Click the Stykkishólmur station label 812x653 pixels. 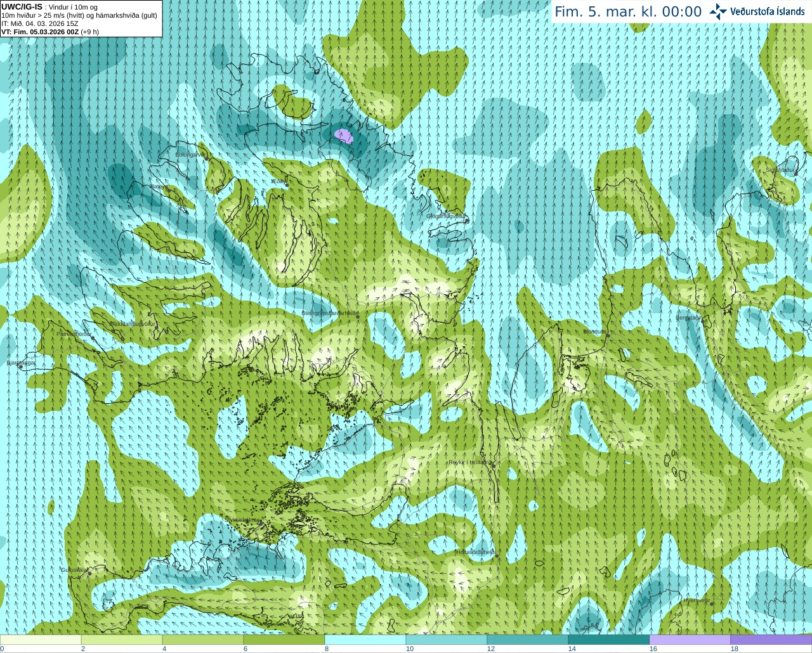tap(243, 520)
